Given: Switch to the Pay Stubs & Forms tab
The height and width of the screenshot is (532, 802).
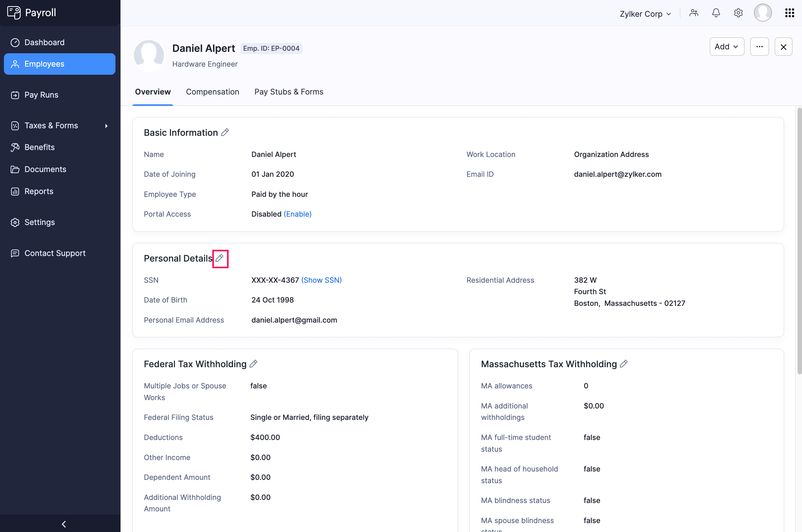Looking at the screenshot, I should coord(289,92).
